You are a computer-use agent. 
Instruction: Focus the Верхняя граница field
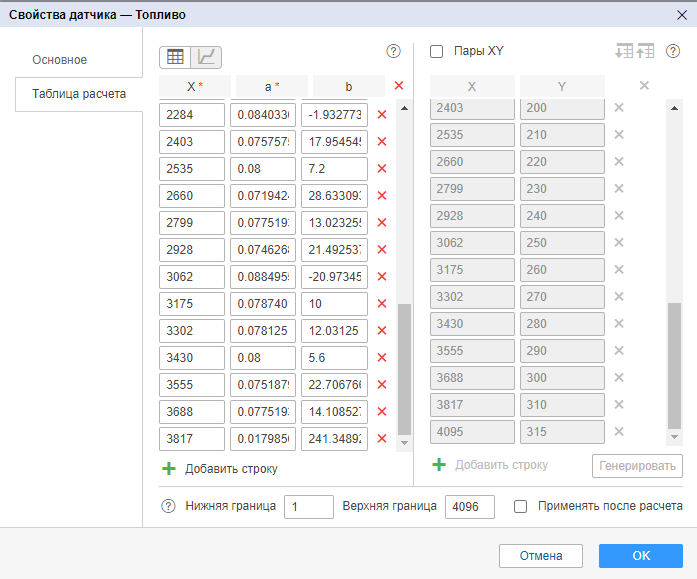(470, 507)
